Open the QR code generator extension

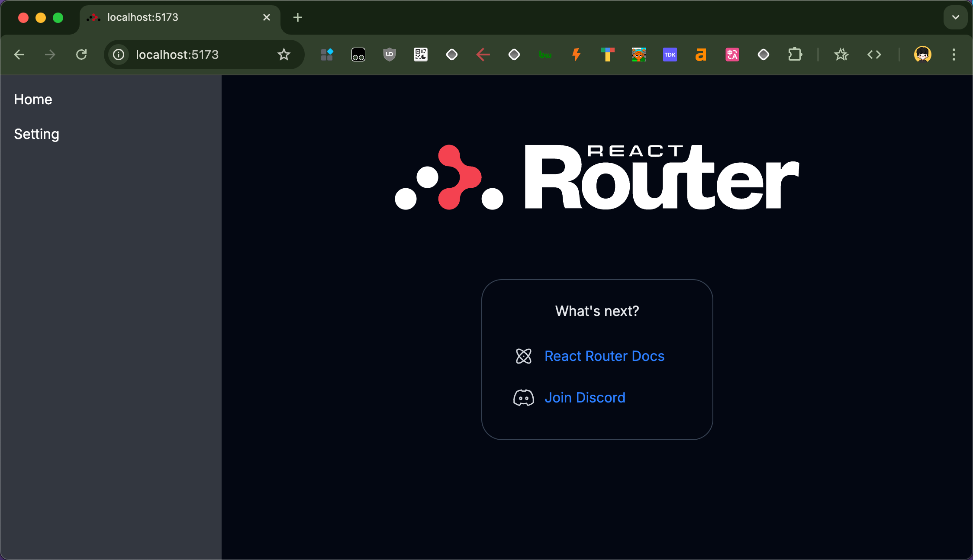(421, 55)
